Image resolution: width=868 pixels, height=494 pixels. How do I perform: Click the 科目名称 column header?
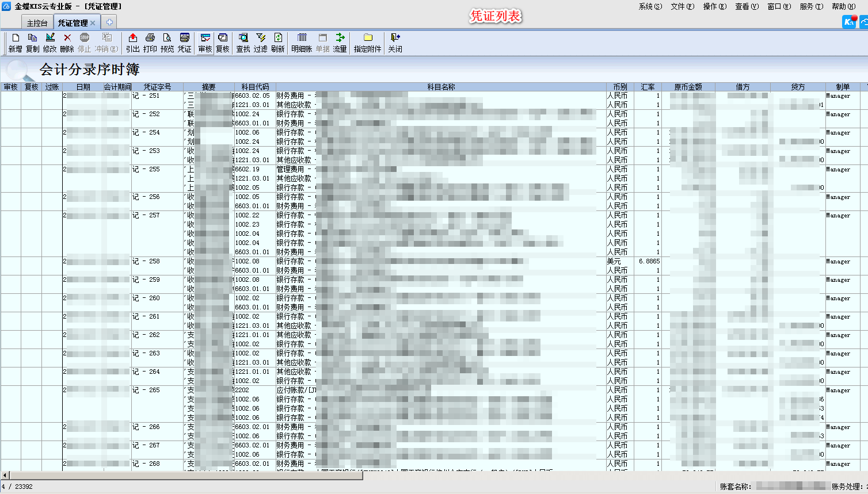441,87
